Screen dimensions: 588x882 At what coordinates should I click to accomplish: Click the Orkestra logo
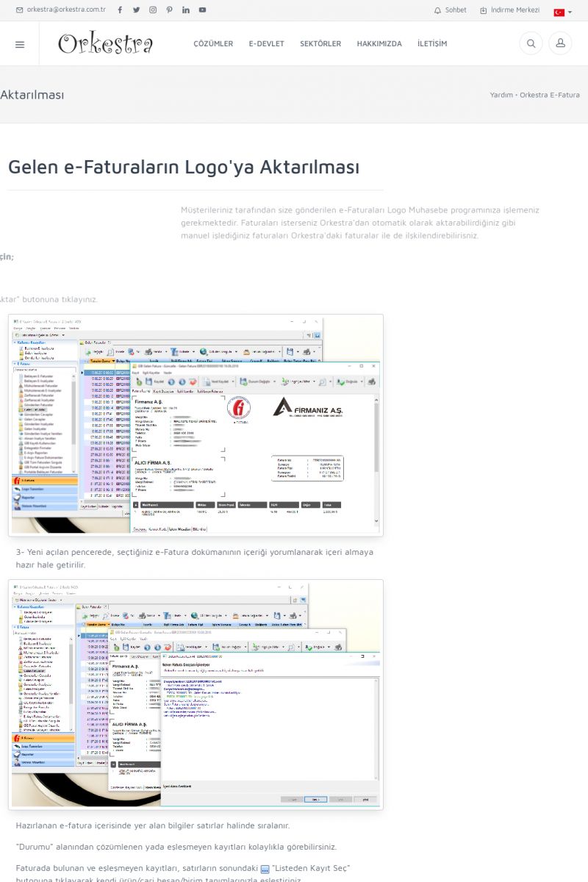coord(105,44)
